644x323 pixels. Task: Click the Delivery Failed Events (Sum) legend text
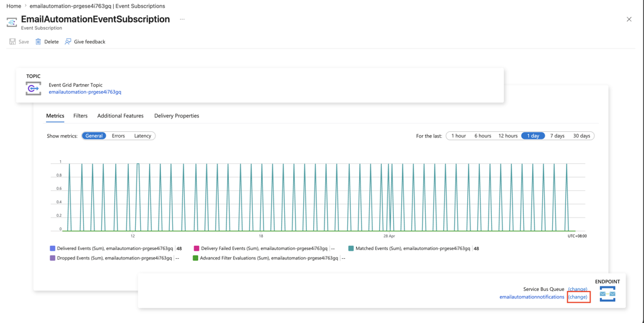pyautogui.click(x=264, y=248)
